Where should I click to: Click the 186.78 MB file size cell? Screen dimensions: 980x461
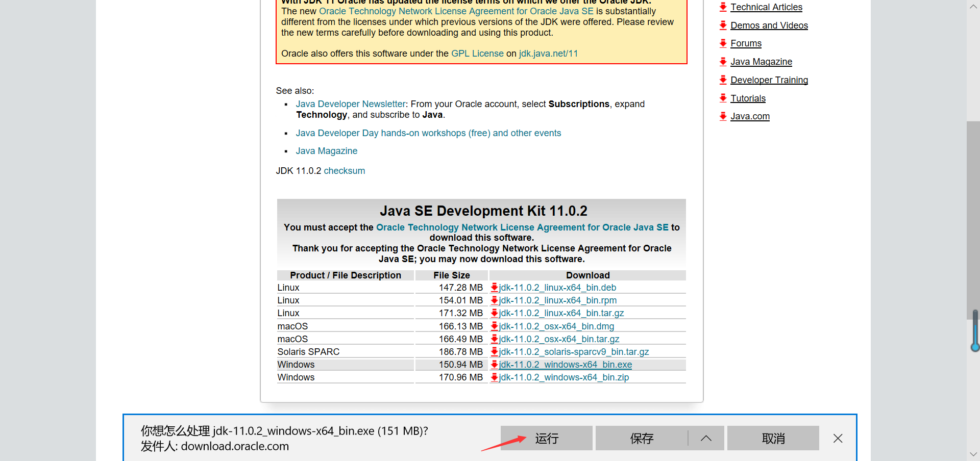[x=452, y=352]
